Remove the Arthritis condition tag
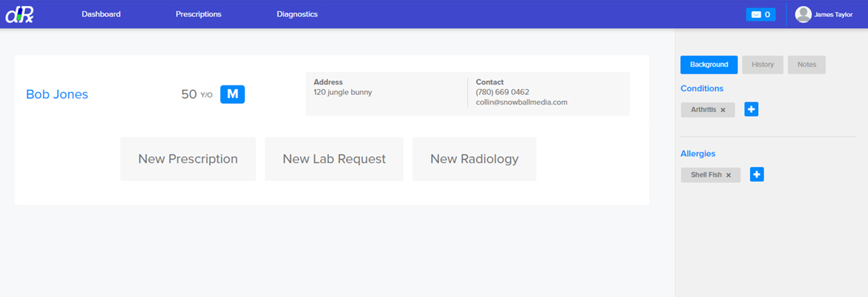The height and width of the screenshot is (297, 868). pyautogui.click(x=723, y=110)
